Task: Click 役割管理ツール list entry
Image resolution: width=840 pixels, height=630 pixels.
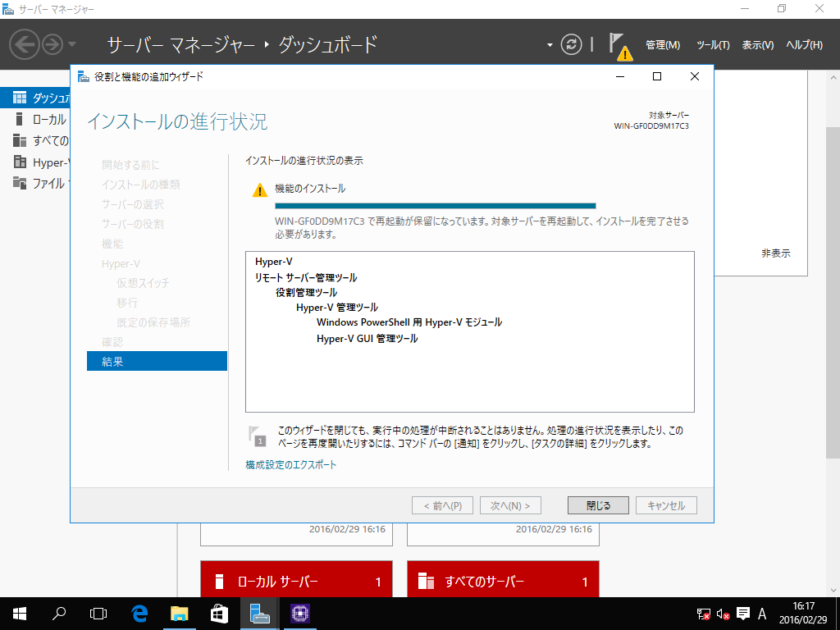Action: 307,293
